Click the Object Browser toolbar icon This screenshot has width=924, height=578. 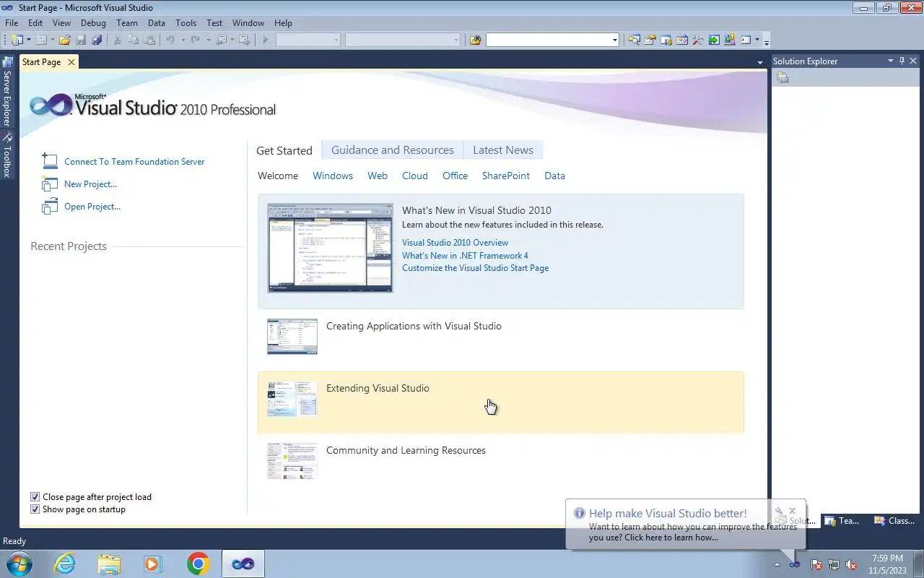[x=682, y=40]
